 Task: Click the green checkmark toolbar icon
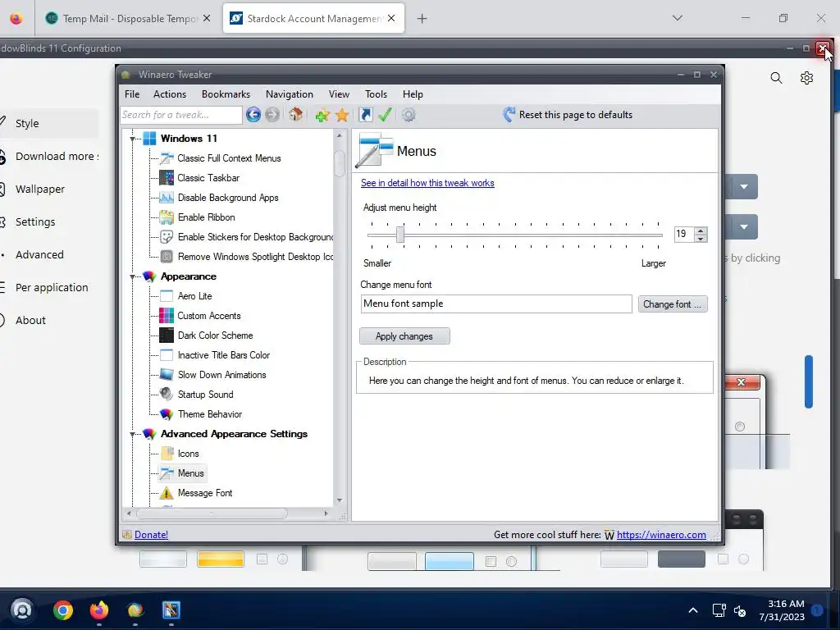[x=385, y=115]
